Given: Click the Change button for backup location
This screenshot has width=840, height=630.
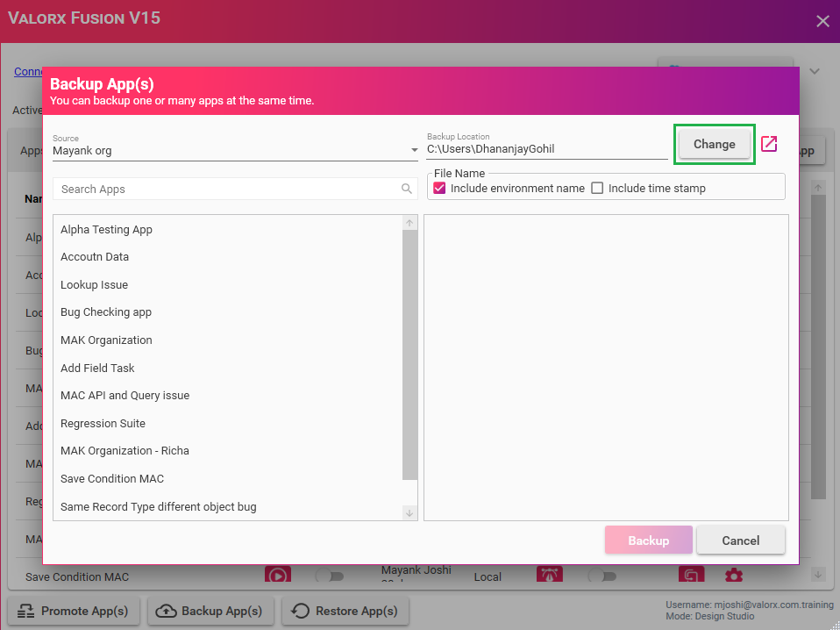Looking at the screenshot, I should pyautogui.click(x=714, y=144).
